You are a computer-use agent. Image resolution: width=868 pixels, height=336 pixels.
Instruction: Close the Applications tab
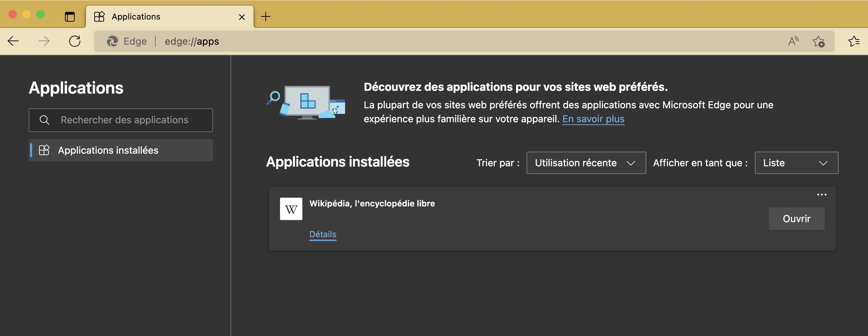242,17
